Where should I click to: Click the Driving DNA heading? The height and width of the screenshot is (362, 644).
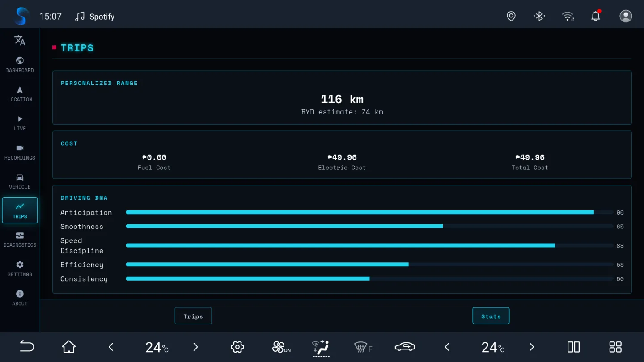point(84,198)
